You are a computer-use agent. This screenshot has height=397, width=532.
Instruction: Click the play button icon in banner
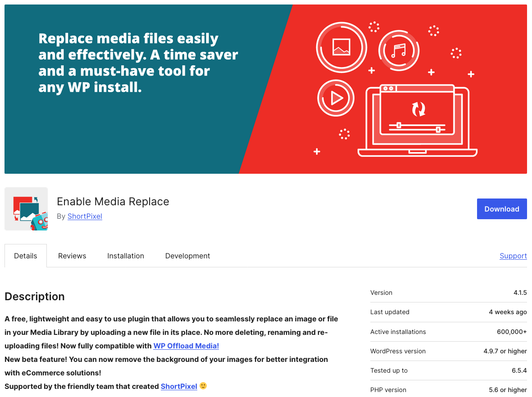pos(336,98)
